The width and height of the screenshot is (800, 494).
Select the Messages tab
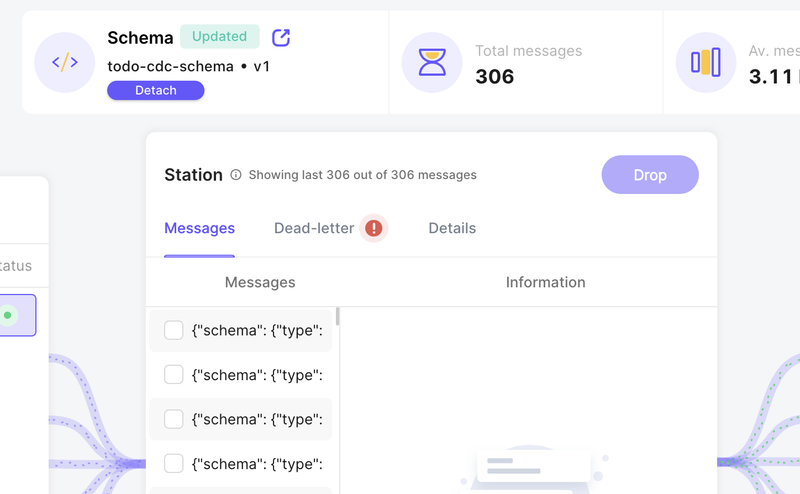[x=200, y=228]
